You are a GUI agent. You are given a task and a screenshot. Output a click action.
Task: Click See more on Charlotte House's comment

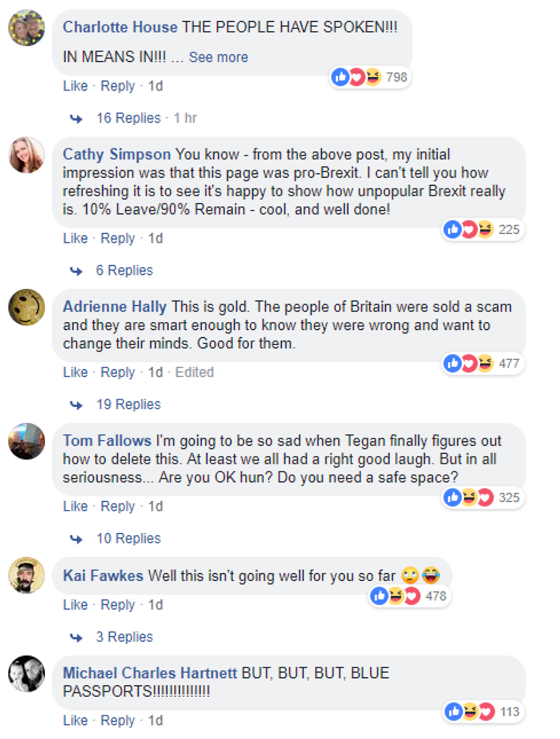[x=218, y=57]
